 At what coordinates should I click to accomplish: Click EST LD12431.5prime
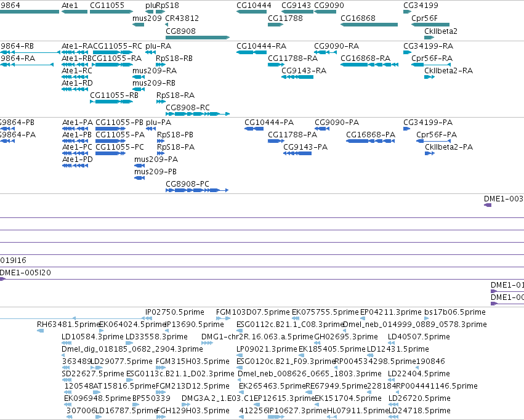(398, 349)
